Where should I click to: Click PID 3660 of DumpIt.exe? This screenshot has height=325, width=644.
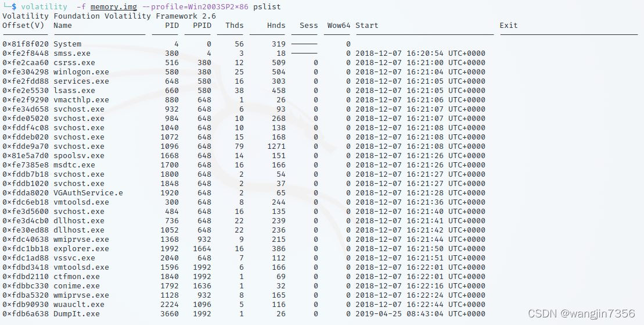[170, 314]
